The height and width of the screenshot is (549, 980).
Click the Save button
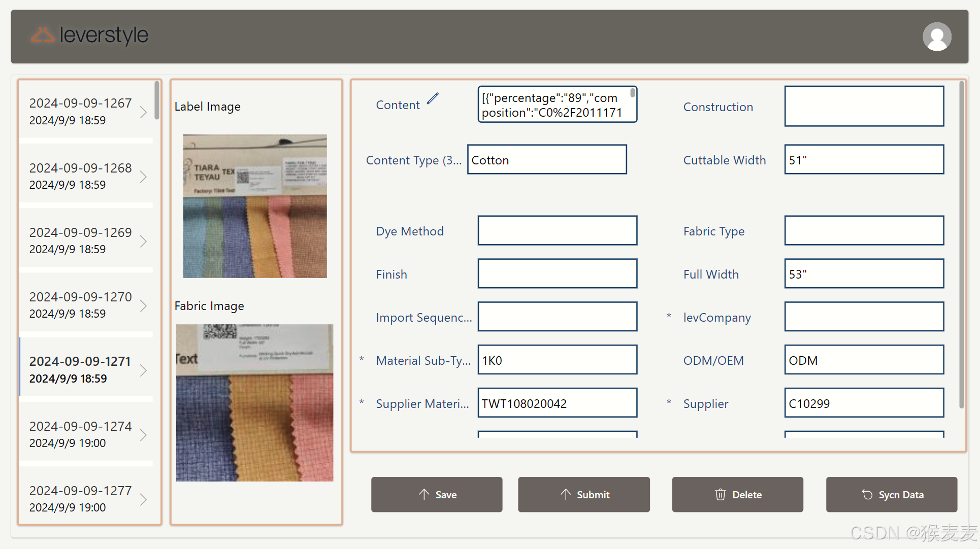pos(437,494)
